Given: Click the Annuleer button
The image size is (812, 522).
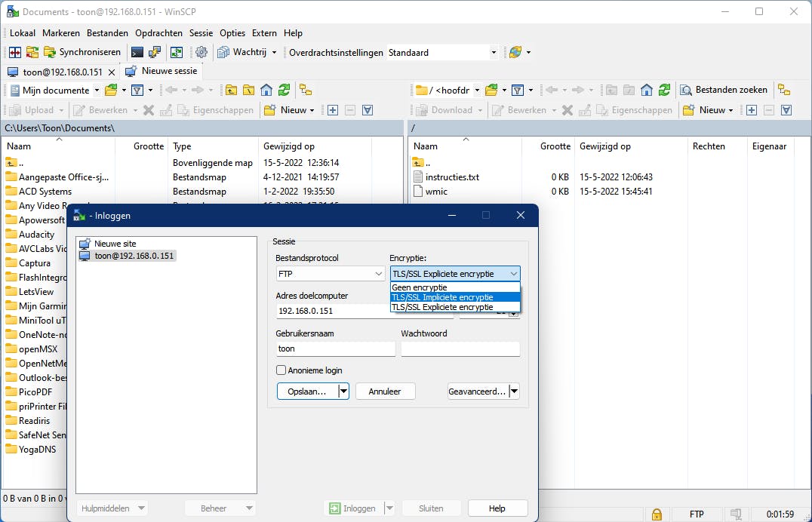Looking at the screenshot, I should (385, 391).
